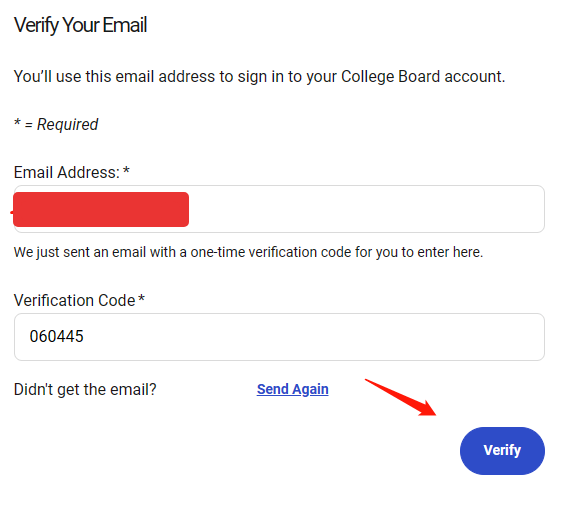Image resolution: width=573 pixels, height=507 pixels.
Task: Click inside the Email Address input box
Action: (x=279, y=209)
